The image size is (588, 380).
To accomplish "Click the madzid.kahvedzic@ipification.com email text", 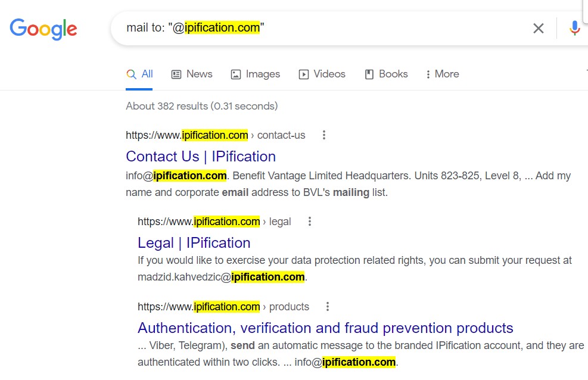I will (x=221, y=277).
